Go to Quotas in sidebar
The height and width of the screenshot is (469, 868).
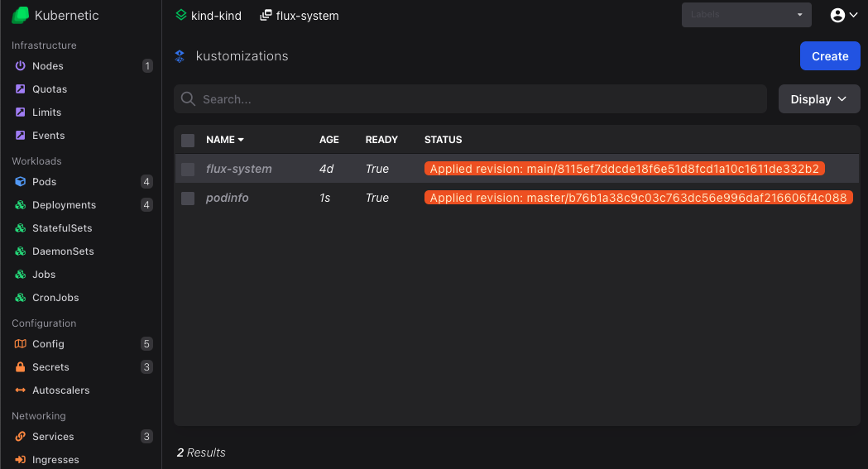[x=50, y=89]
